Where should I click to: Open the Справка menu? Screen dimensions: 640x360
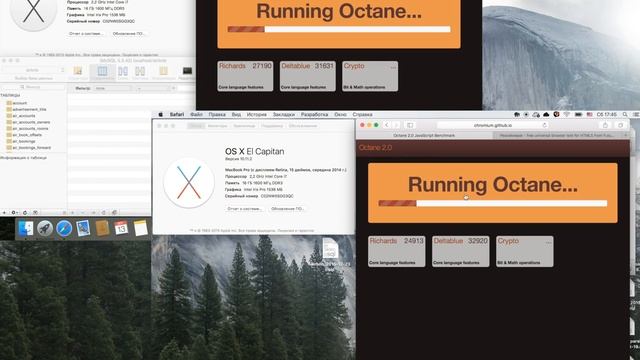(362, 115)
